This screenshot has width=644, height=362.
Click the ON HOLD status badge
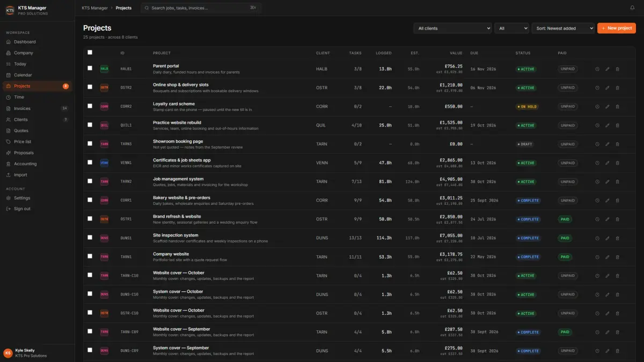(x=527, y=107)
